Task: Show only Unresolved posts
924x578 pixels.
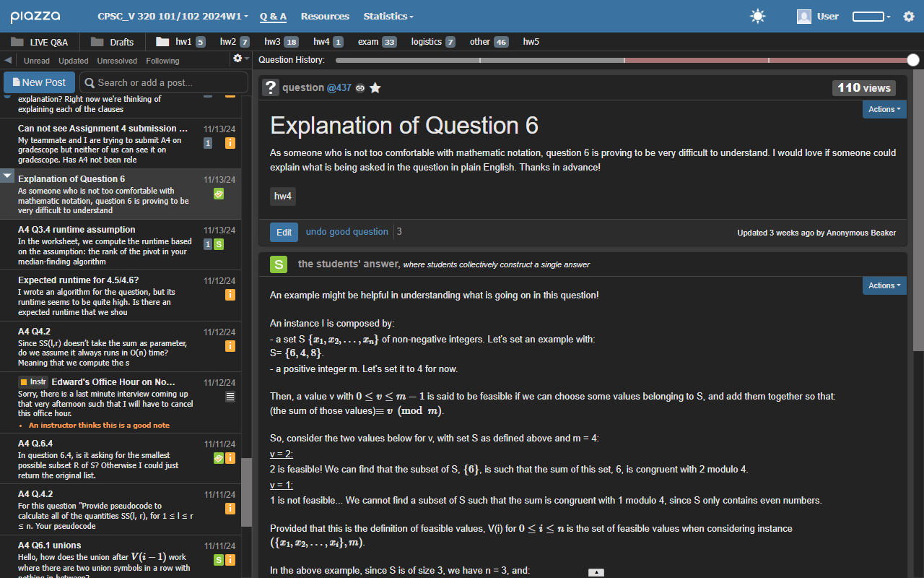Action: (x=117, y=61)
